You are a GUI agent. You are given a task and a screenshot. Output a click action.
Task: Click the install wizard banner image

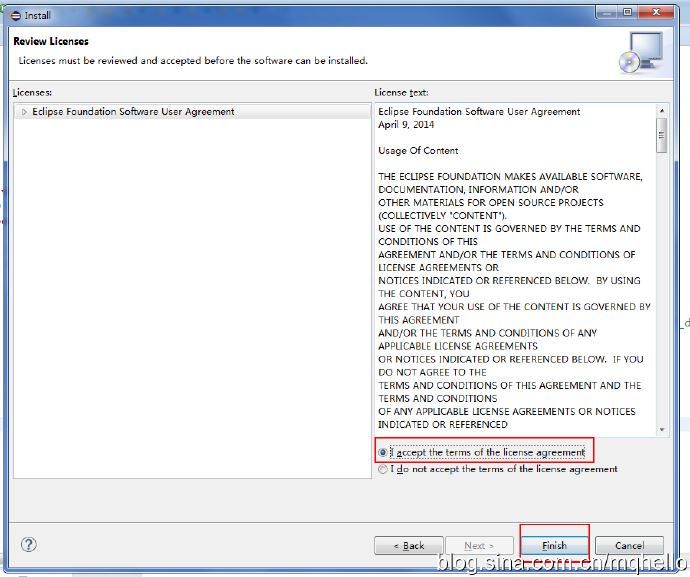click(639, 52)
